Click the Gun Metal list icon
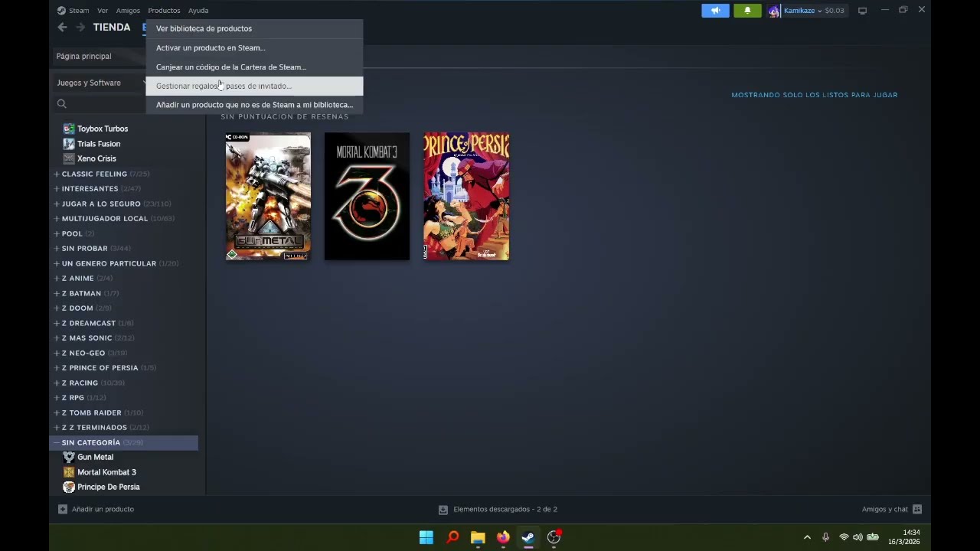Screen dimensions: 980x551 [x=69, y=457]
